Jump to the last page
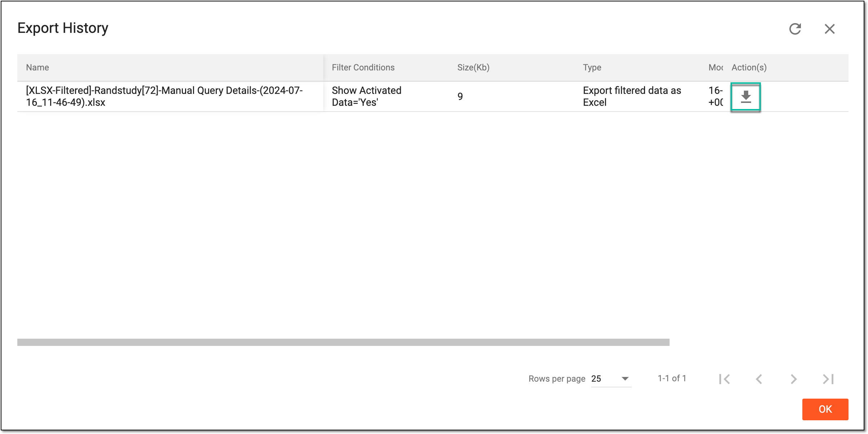This screenshot has height=434, width=868. click(828, 379)
